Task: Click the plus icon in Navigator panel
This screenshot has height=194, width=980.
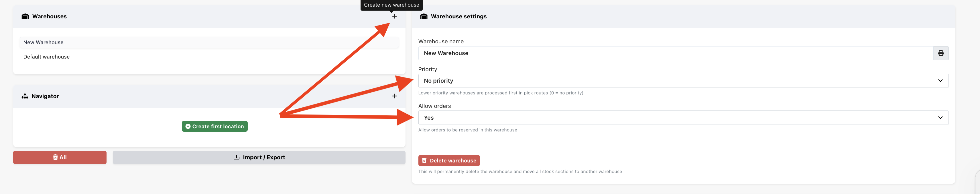Action: tap(394, 96)
